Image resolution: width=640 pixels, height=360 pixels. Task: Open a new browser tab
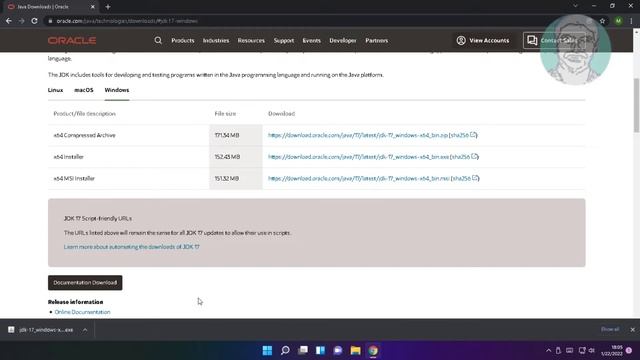(x=108, y=7)
